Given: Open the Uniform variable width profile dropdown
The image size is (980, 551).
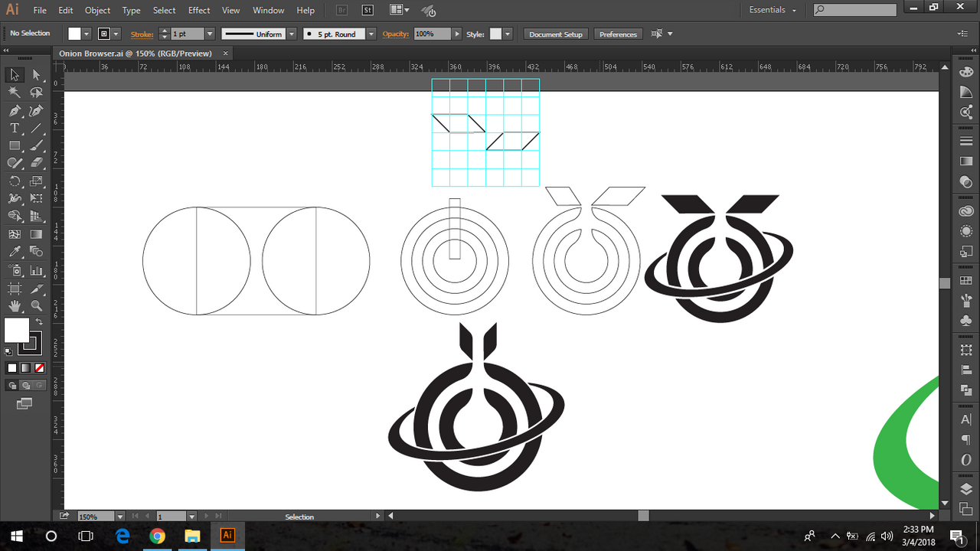Looking at the screenshot, I should [x=290, y=34].
